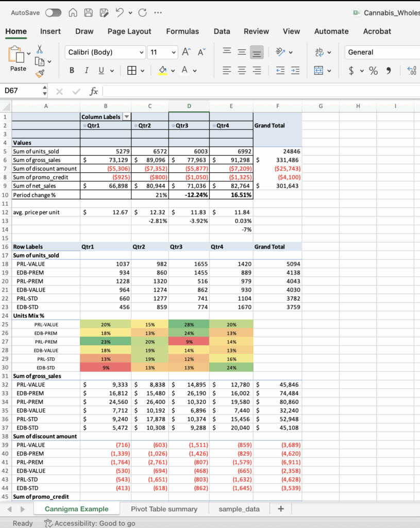Click the Save icon in title bar
This screenshot has width=420, height=528.
pyautogui.click(x=88, y=12)
